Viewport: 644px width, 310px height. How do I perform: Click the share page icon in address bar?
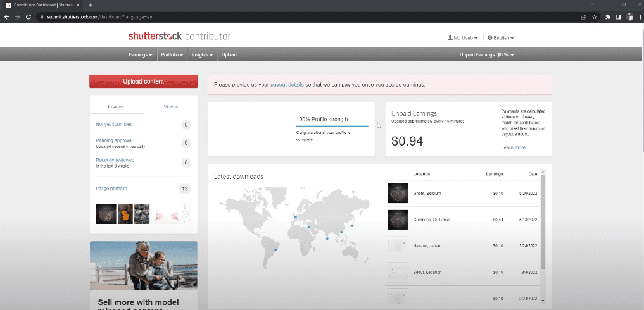pos(583,16)
